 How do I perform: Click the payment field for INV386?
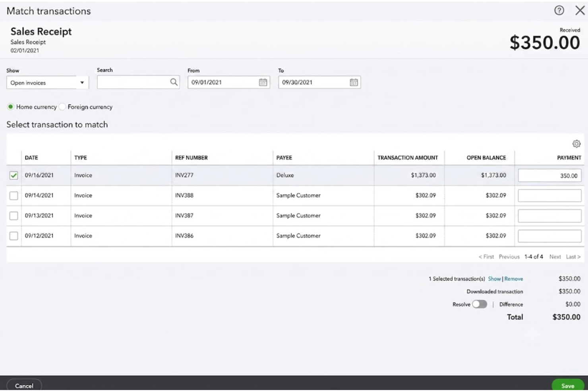pyautogui.click(x=549, y=236)
